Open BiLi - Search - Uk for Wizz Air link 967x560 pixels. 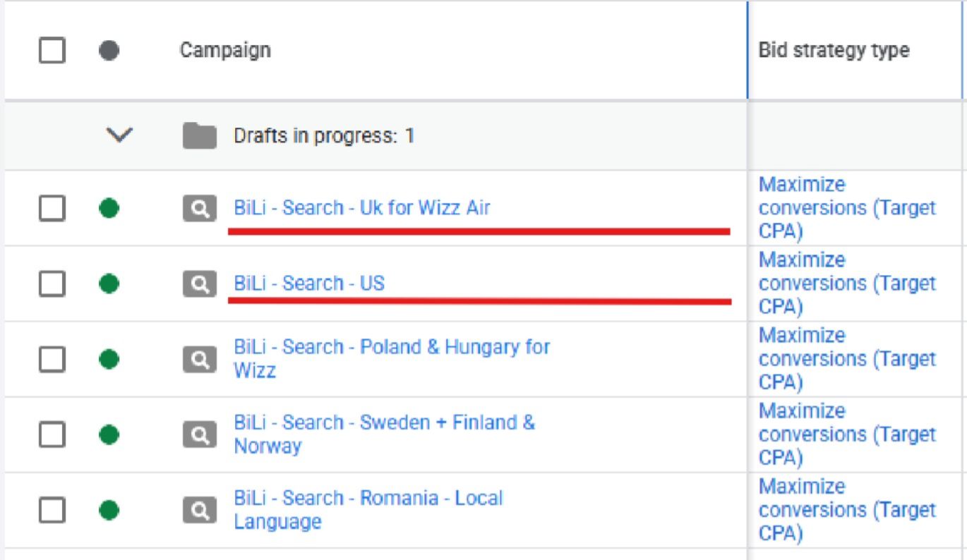pos(361,208)
